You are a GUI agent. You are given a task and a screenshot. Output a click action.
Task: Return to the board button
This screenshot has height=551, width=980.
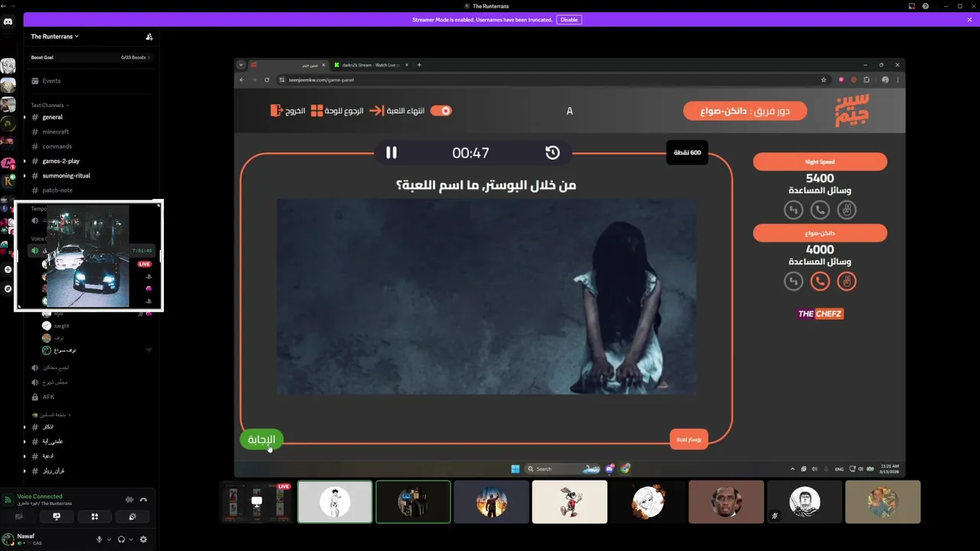tap(337, 111)
